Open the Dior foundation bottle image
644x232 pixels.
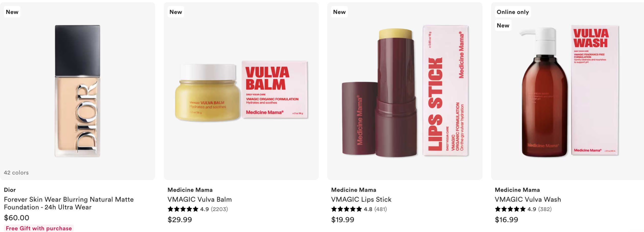pos(77,91)
